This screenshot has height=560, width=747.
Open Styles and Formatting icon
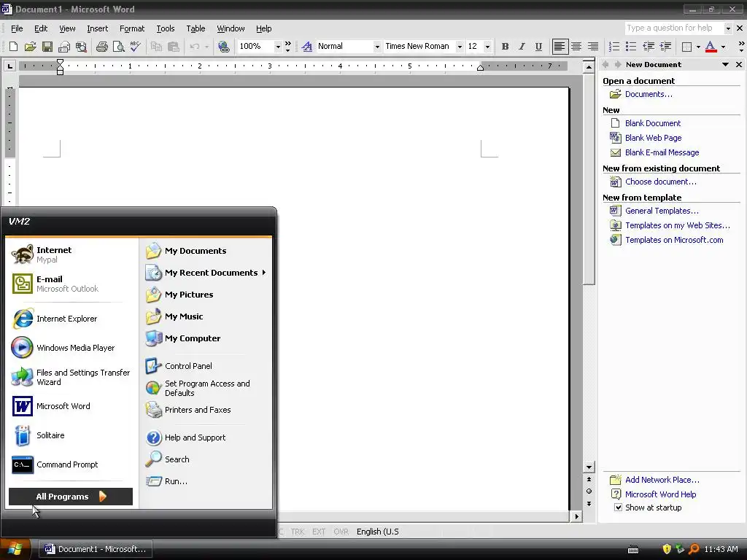(307, 46)
